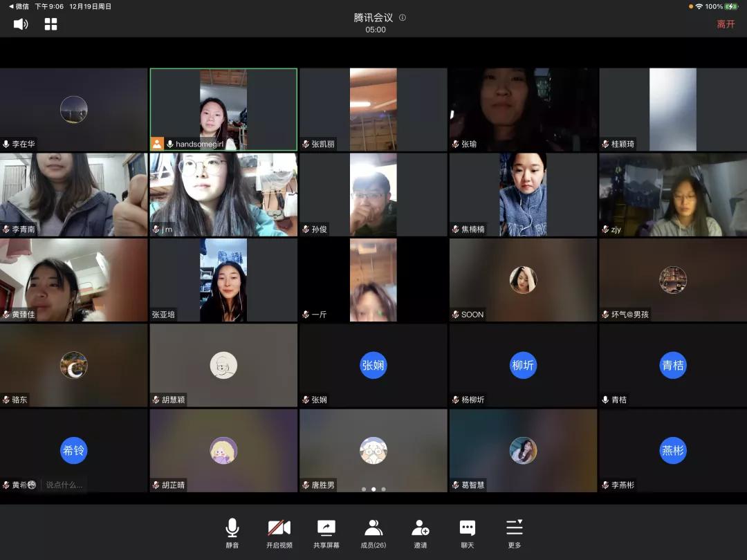Switch to grid layout view icon
This screenshot has height=560, width=747.
50,24
